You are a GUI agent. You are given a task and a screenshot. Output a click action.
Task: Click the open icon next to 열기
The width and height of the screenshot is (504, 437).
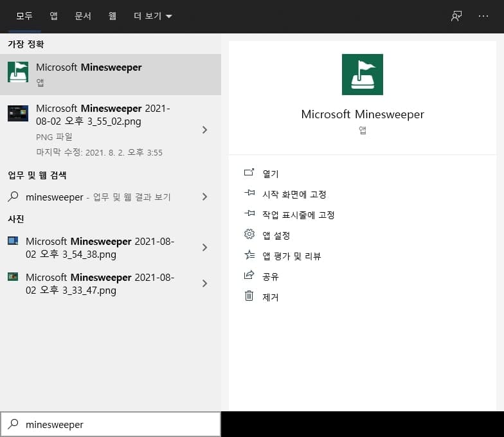pyautogui.click(x=249, y=173)
